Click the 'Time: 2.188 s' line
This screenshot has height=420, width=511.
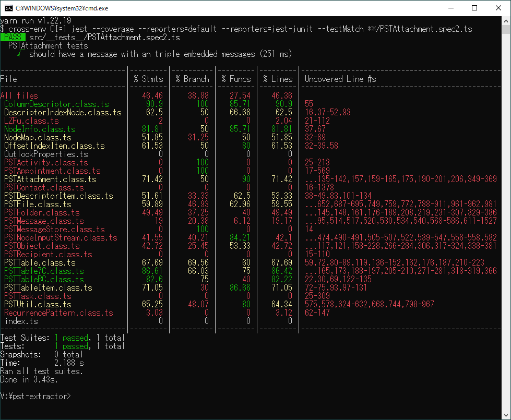pos(42,363)
